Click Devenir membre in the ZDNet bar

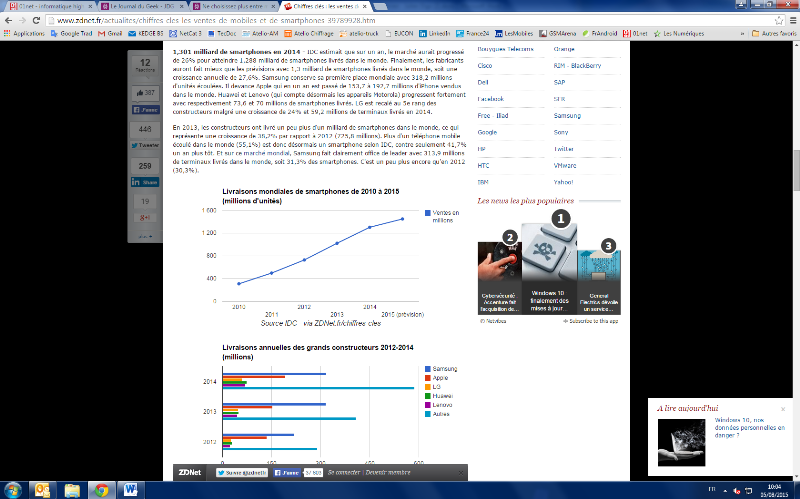point(388,472)
